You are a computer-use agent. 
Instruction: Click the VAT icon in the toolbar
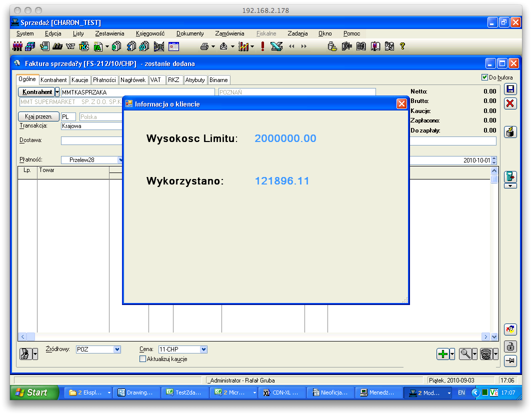coord(70,46)
